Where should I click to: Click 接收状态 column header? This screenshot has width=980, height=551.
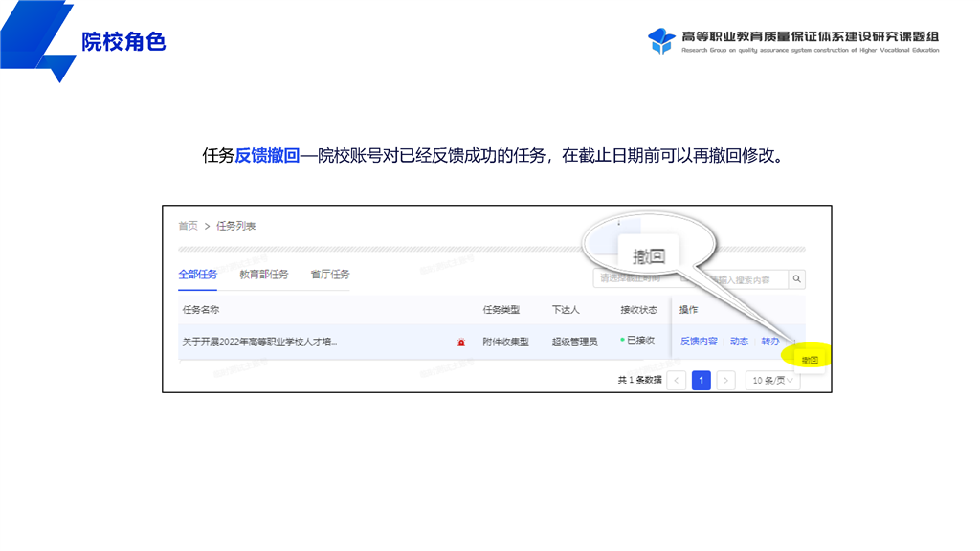pos(638,310)
